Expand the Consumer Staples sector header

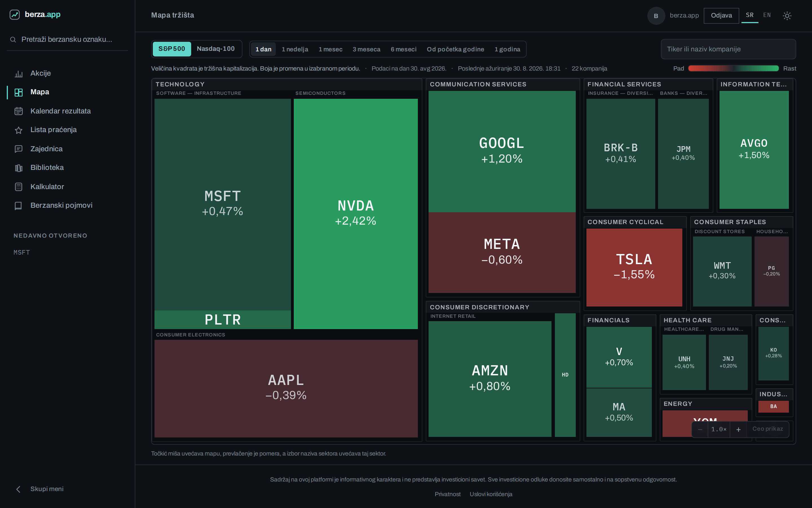tap(742, 222)
